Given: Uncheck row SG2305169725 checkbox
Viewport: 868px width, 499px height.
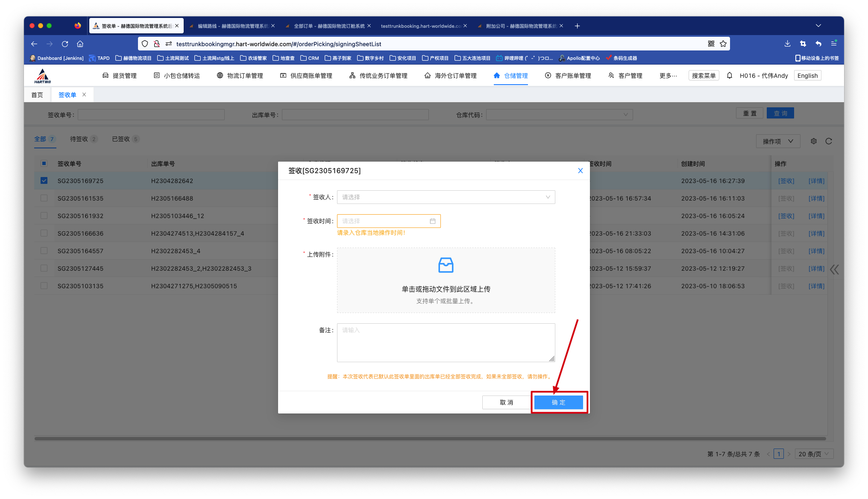Looking at the screenshot, I should pyautogui.click(x=44, y=180).
